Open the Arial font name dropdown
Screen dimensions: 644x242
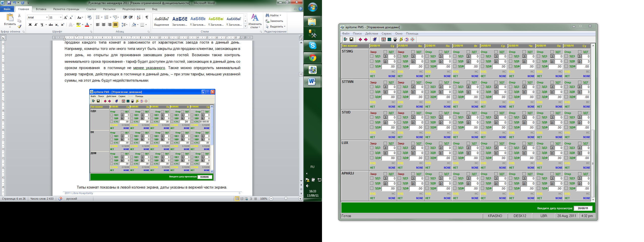(x=47, y=17)
